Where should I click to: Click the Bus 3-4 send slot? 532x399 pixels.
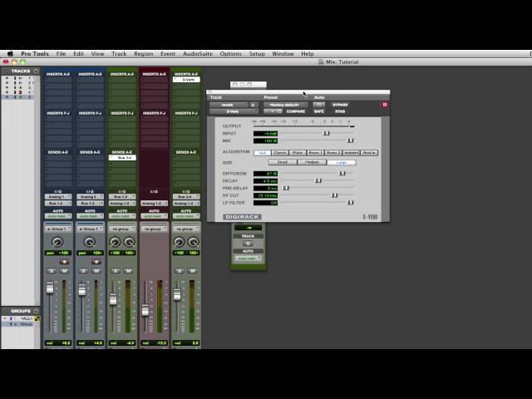tap(122, 158)
